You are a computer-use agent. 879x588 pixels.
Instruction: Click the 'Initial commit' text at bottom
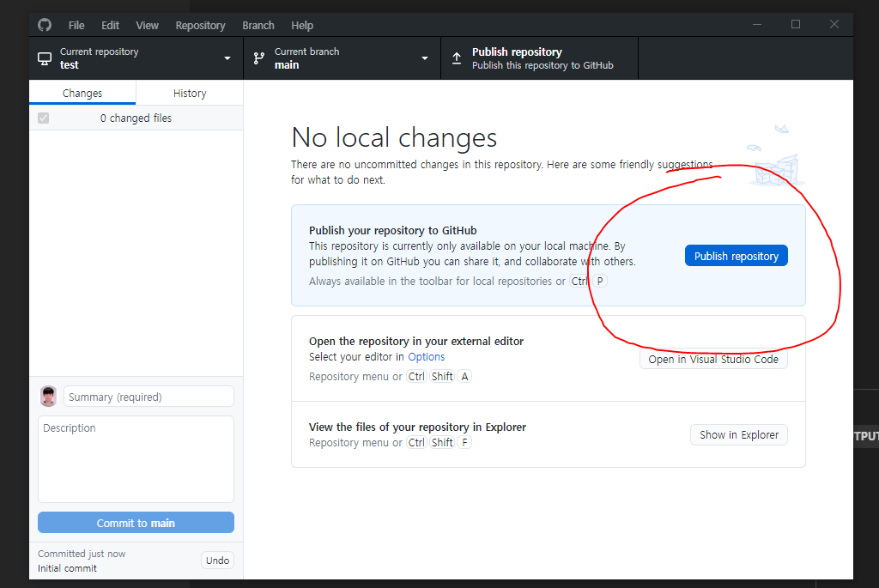(67, 568)
